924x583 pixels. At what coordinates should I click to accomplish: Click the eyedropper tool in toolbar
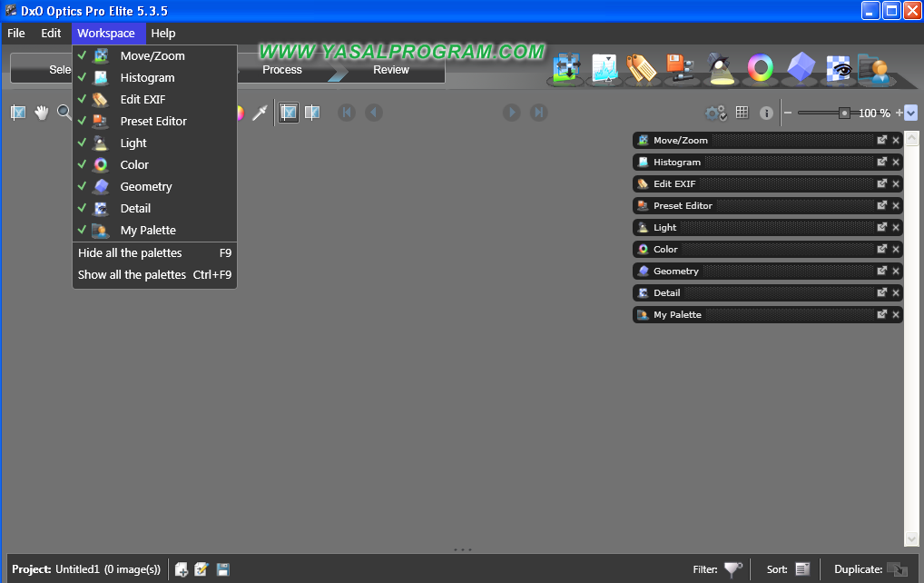pyautogui.click(x=260, y=113)
